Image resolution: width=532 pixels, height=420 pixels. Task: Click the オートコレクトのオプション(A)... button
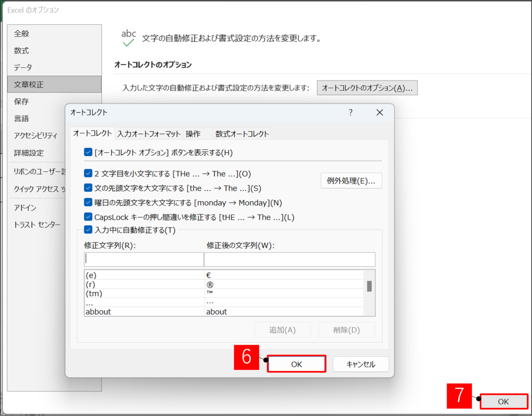(367, 88)
